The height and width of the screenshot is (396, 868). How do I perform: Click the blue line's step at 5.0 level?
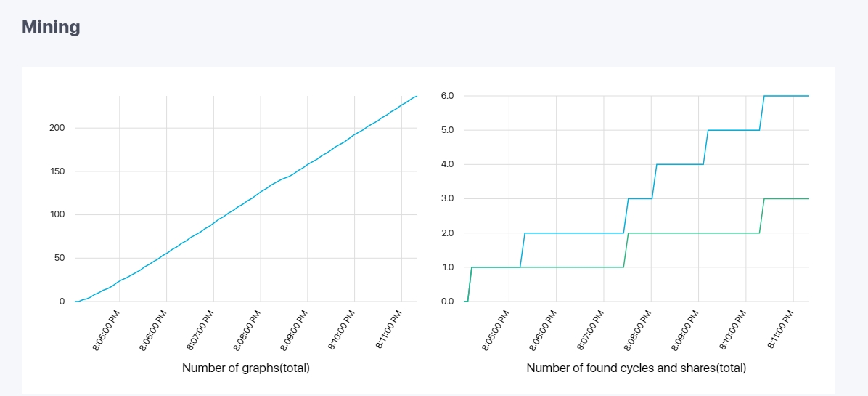pyautogui.click(x=734, y=130)
